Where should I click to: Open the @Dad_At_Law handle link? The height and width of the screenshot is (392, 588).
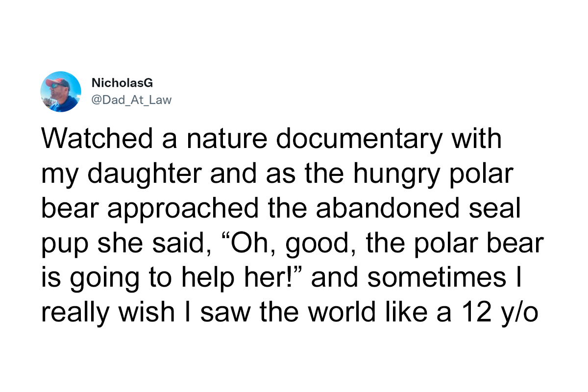(x=131, y=100)
